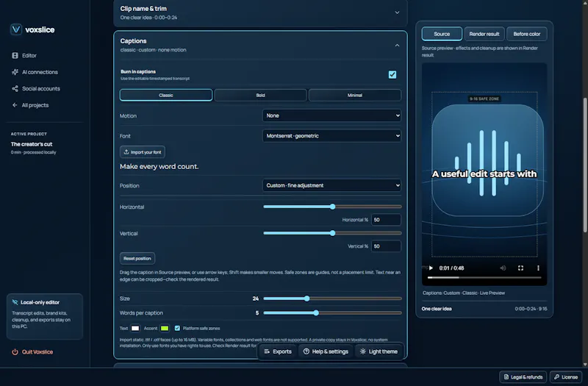Screen dimensions: 588x386
Task: Click the Quit Voxslice power icon
Action: (15, 352)
